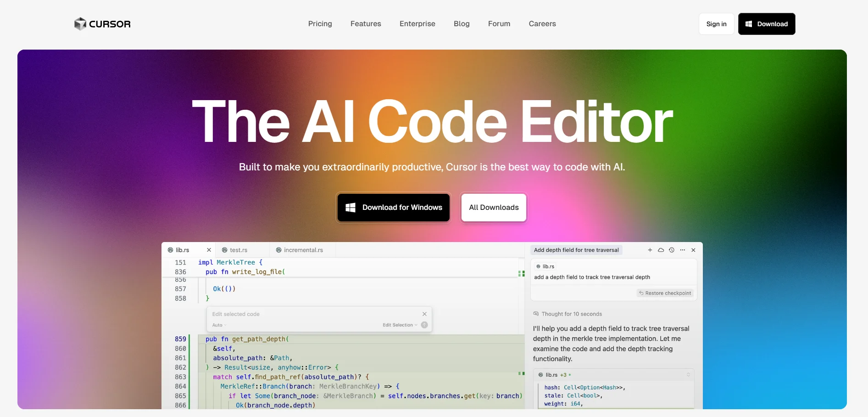Select the lib.rs editor tab

point(188,250)
